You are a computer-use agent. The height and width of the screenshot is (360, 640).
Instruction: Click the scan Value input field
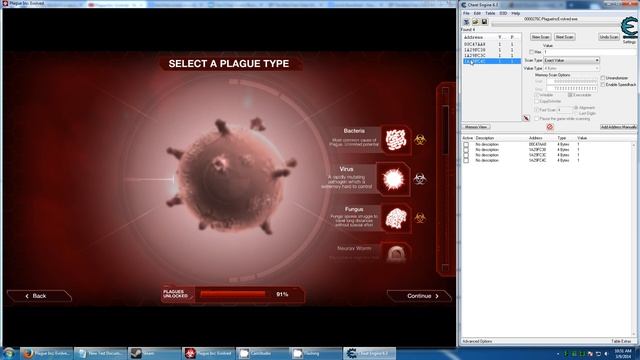coord(590,52)
